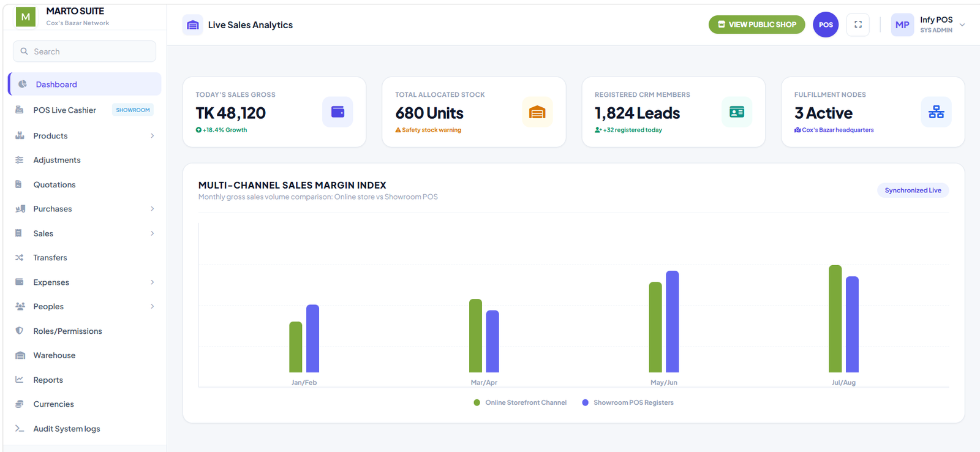Open Reports in the sidebar
This screenshot has width=980, height=452.
pos(85,380)
